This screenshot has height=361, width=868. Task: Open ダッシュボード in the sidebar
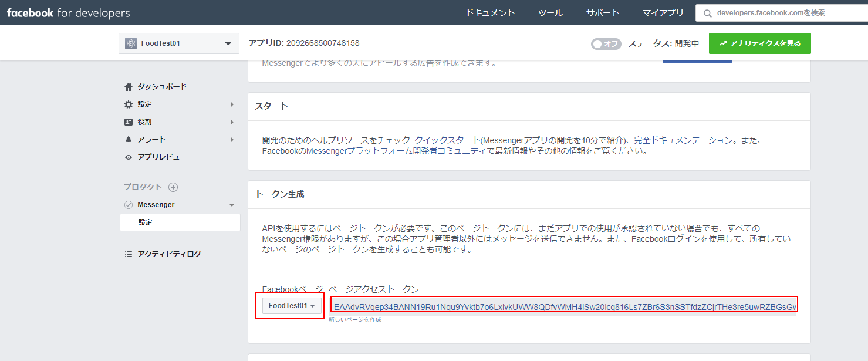click(163, 87)
